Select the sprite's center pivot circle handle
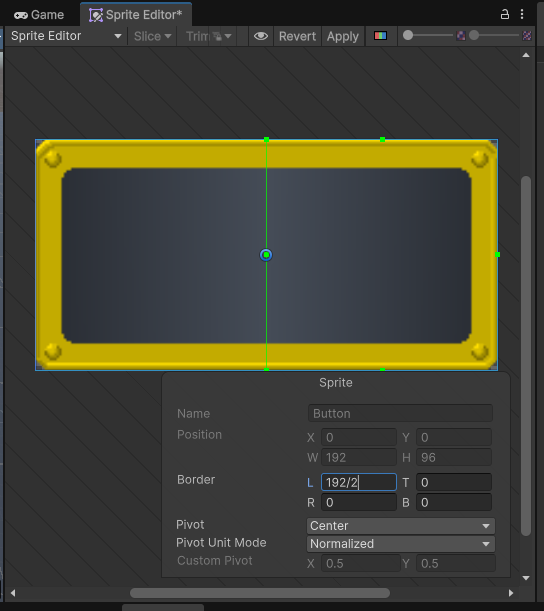The width and height of the screenshot is (544, 611). pyautogui.click(x=266, y=255)
